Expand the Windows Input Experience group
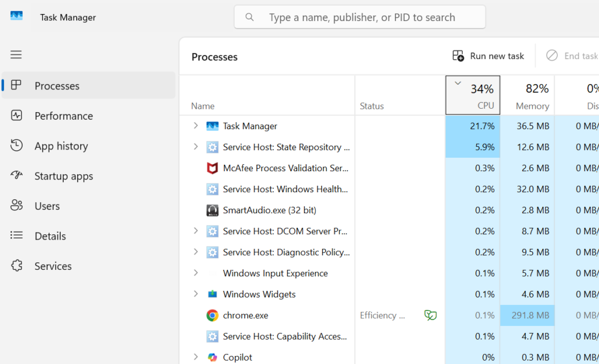This screenshot has width=599, height=364. pyautogui.click(x=195, y=273)
